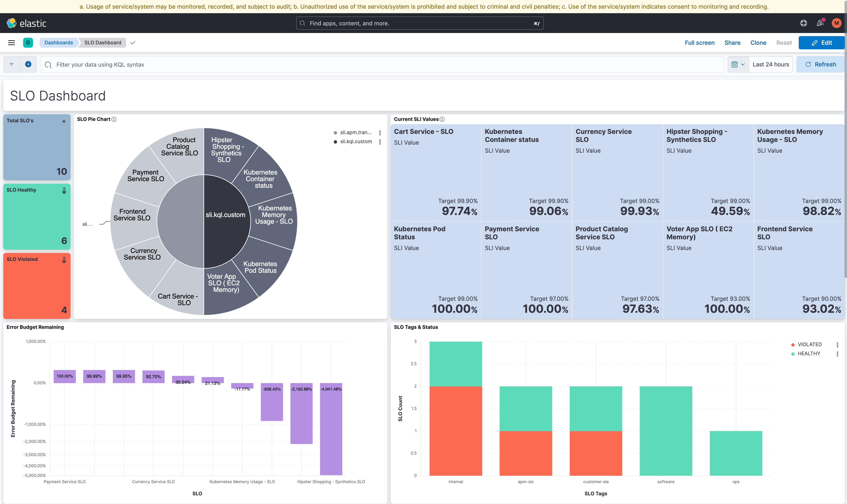This screenshot has height=504, width=847.
Task: Open the Elastic home logo
Action: click(26, 23)
